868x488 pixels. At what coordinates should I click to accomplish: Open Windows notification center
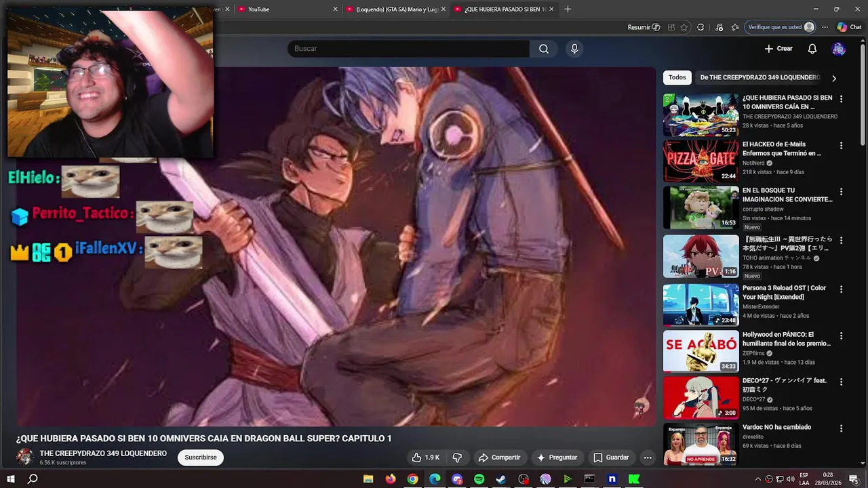click(x=854, y=479)
